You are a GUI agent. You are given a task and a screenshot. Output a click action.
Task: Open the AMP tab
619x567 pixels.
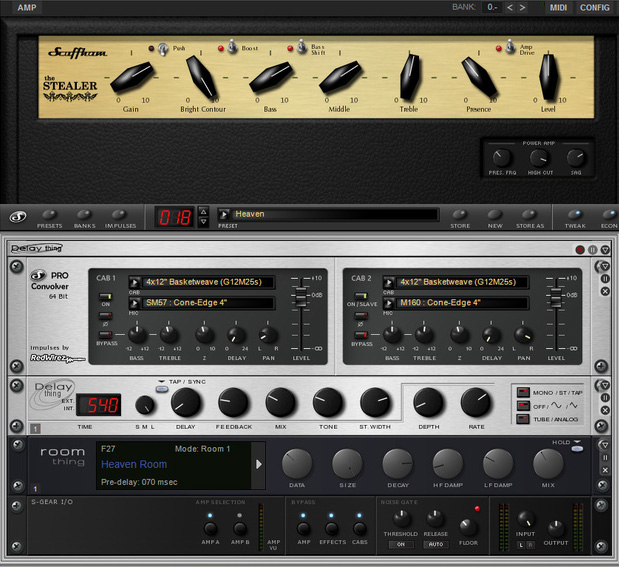tap(26, 8)
